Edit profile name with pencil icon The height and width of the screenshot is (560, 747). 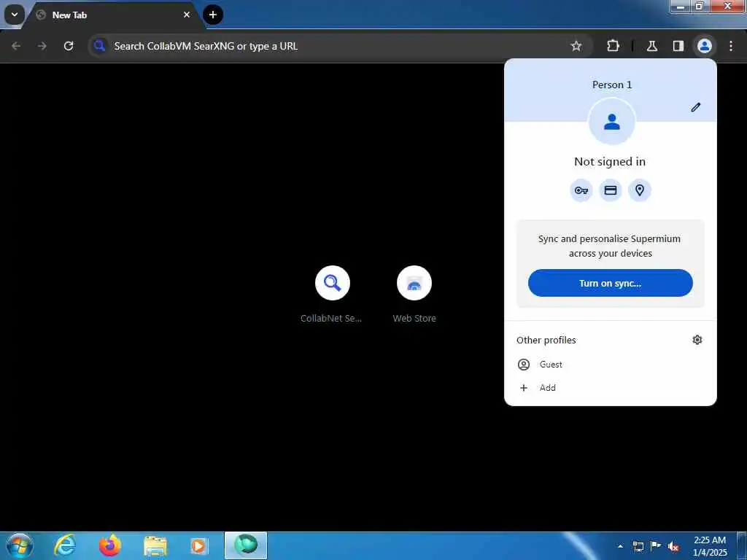click(x=695, y=107)
